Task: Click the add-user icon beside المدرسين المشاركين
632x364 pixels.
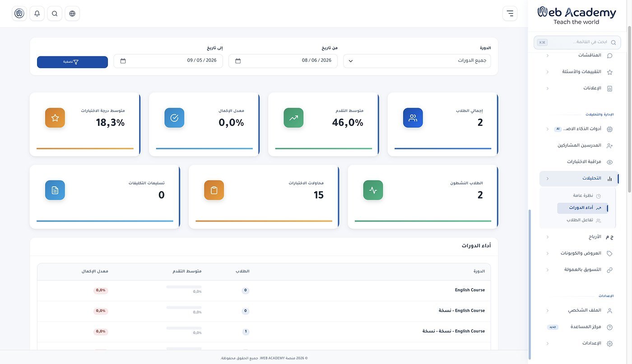Action: (x=609, y=146)
